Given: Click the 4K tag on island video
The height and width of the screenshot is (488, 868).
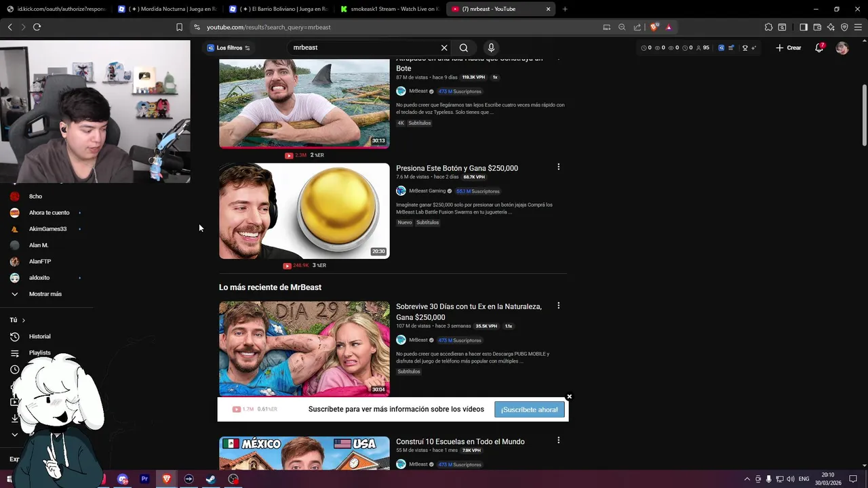Looking at the screenshot, I should pyautogui.click(x=401, y=123).
